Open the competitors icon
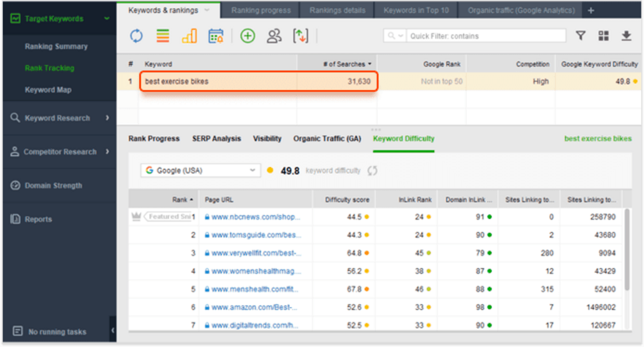Viewport: 644px width, 347px height. pyautogui.click(x=274, y=36)
